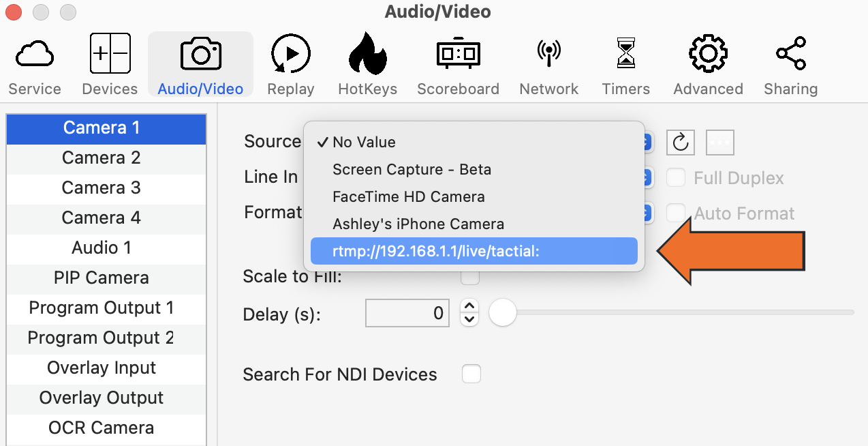
Task: Open the Service cloud settings
Action: (34, 63)
